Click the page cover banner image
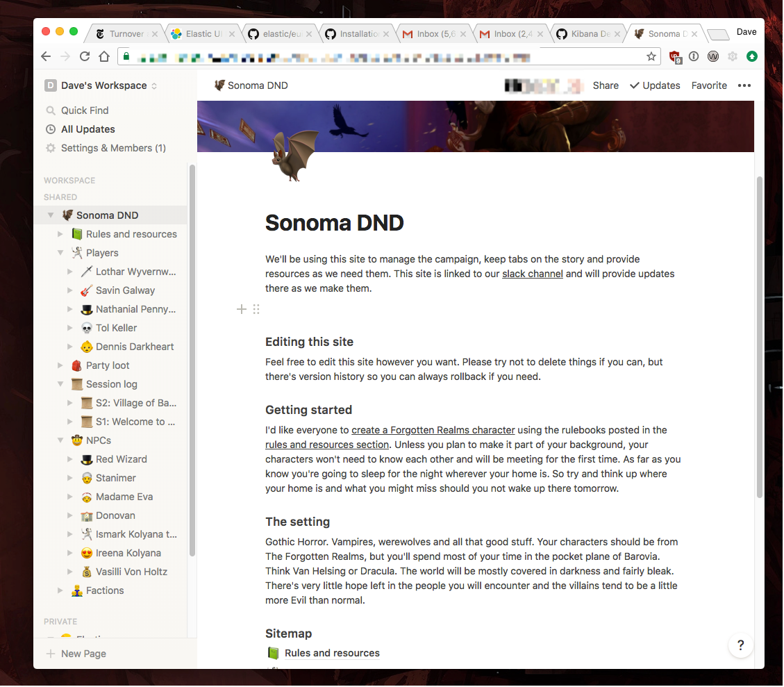 point(475,126)
